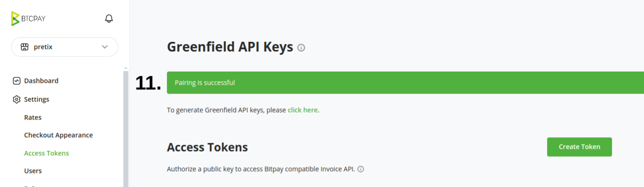Open the notifications bell
Image resolution: width=644 pixels, height=187 pixels.
click(x=109, y=19)
